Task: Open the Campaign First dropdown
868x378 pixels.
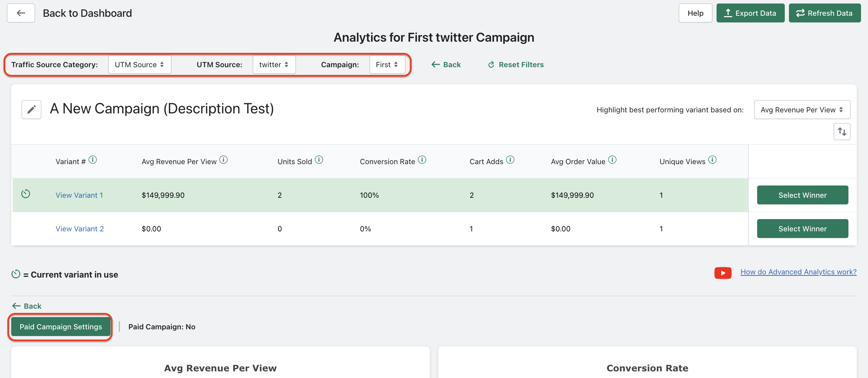Action: 387,65
